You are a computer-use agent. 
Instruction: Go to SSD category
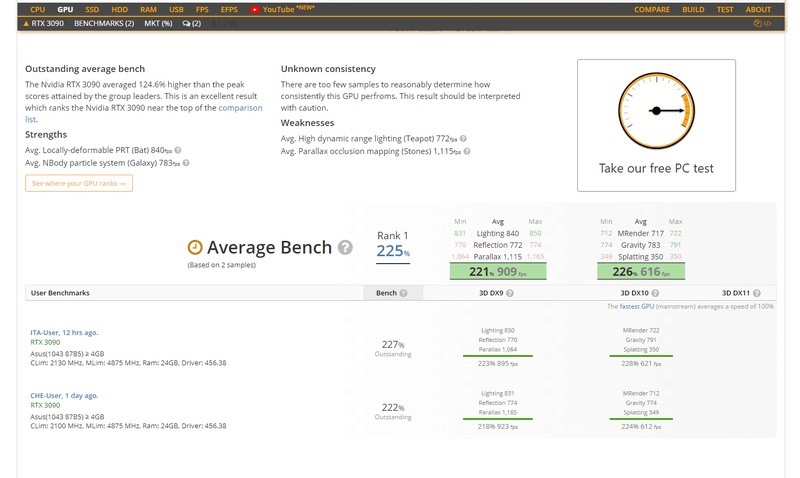click(92, 9)
